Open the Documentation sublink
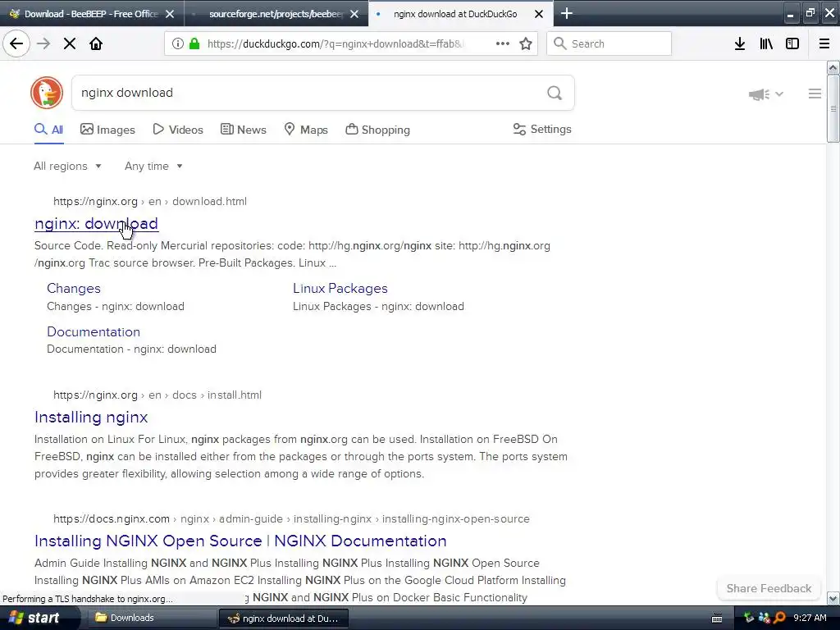The height and width of the screenshot is (630, 840). (94, 331)
